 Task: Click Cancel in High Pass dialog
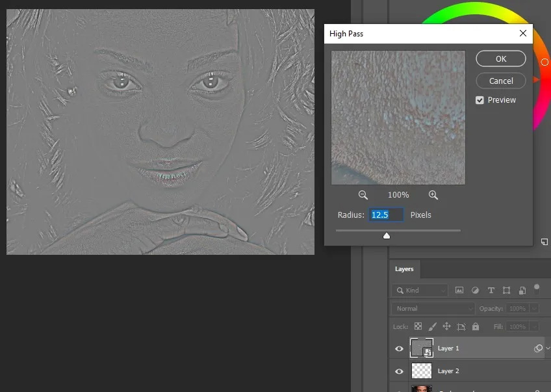(501, 81)
